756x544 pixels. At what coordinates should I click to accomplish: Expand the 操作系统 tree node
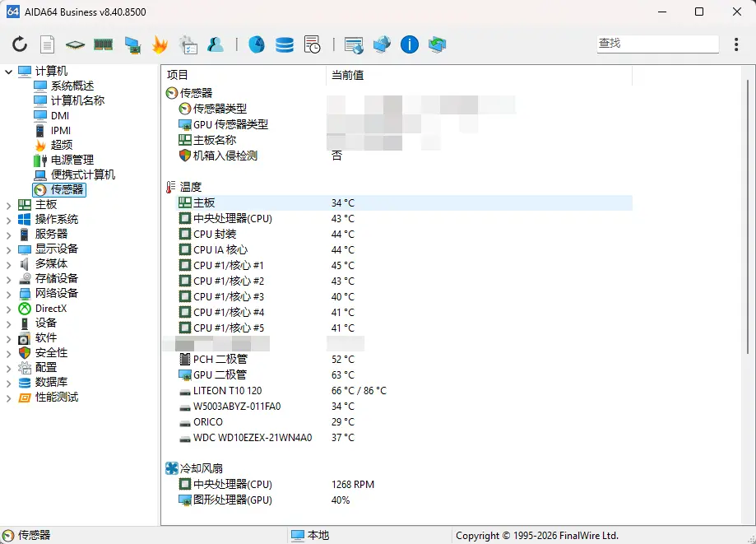coord(8,221)
